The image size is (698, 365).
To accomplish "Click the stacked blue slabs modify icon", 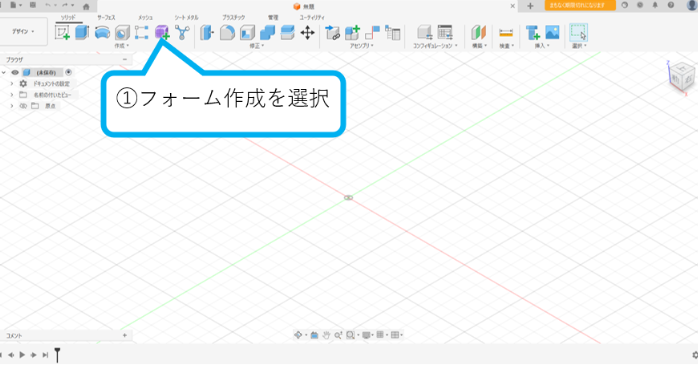I will (287, 32).
